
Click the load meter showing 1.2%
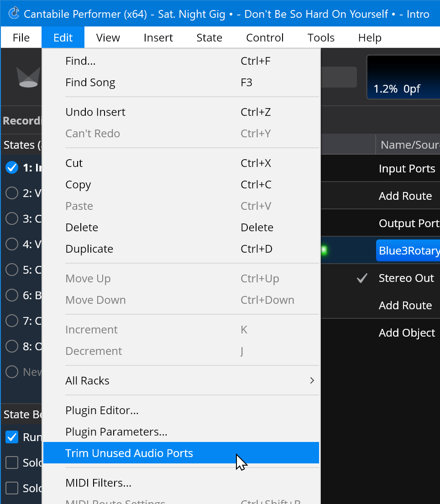point(403,77)
